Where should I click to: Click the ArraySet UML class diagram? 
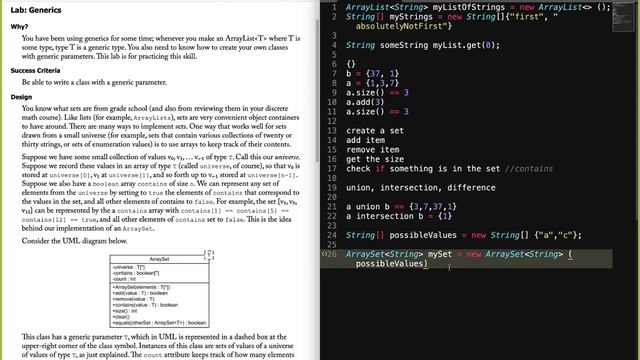click(159, 291)
